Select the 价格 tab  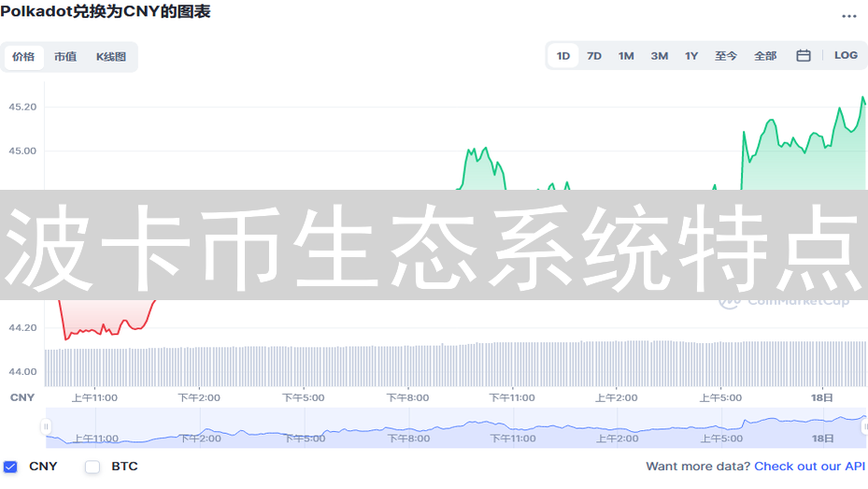23,56
